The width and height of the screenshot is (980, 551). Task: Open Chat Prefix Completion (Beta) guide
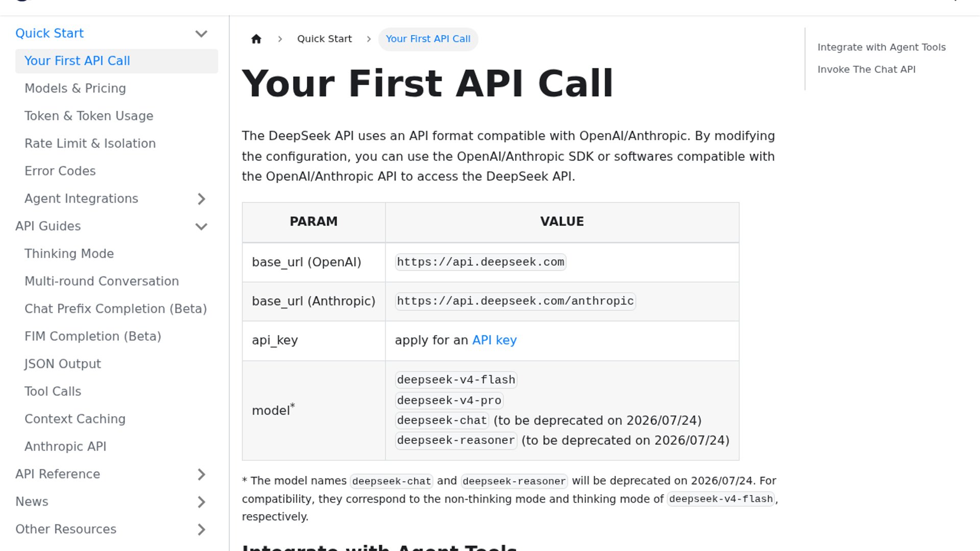116,309
